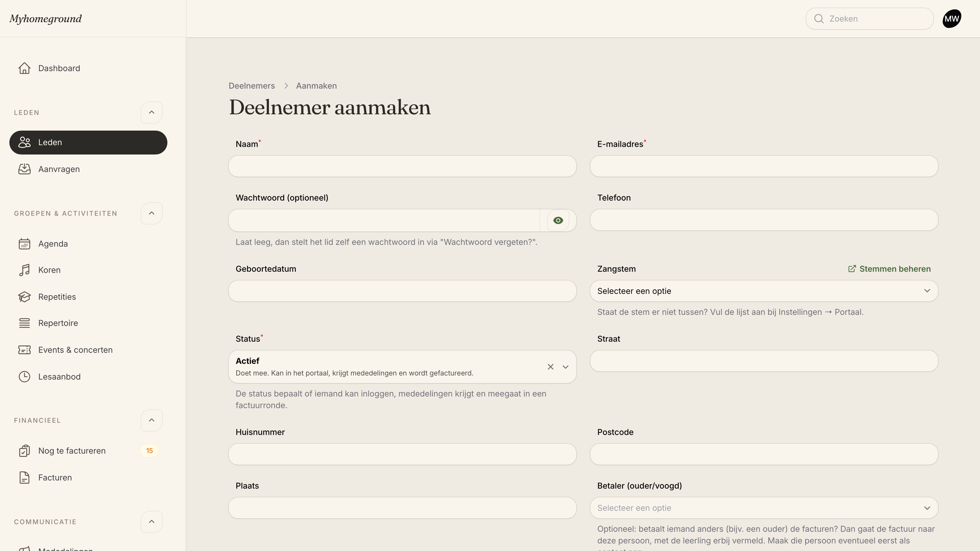Click the Aanvragen inbox icon
The image size is (980, 551).
pyautogui.click(x=24, y=169)
